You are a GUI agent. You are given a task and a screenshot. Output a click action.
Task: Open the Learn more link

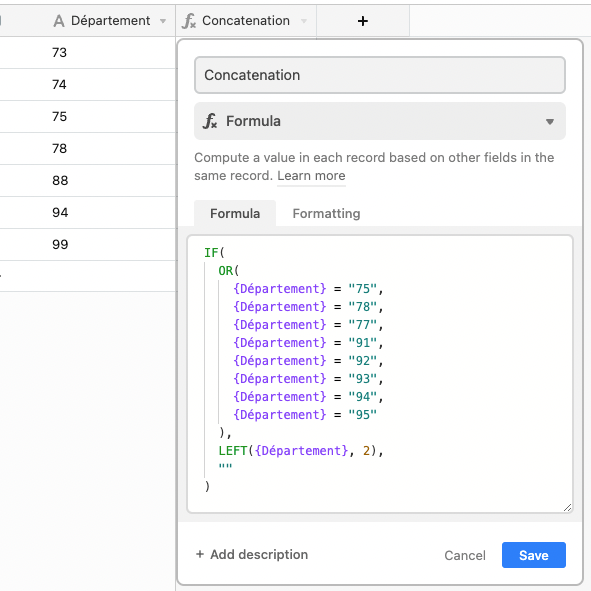311,176
